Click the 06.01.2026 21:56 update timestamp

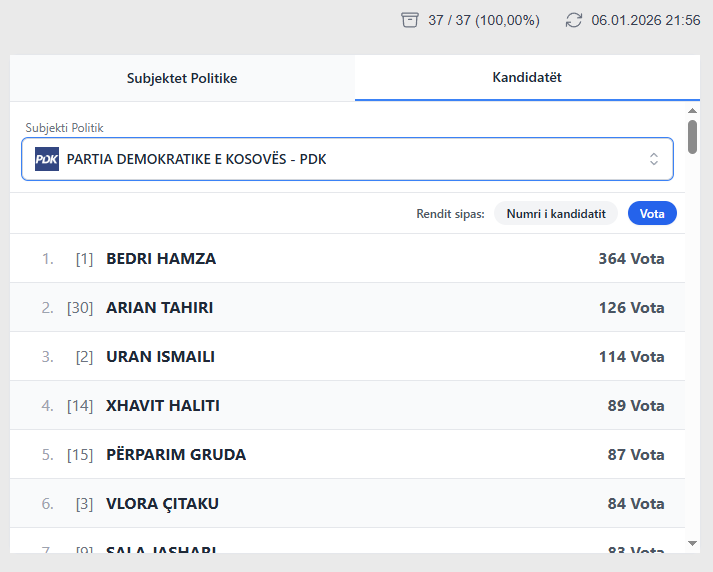click(645, 20)
